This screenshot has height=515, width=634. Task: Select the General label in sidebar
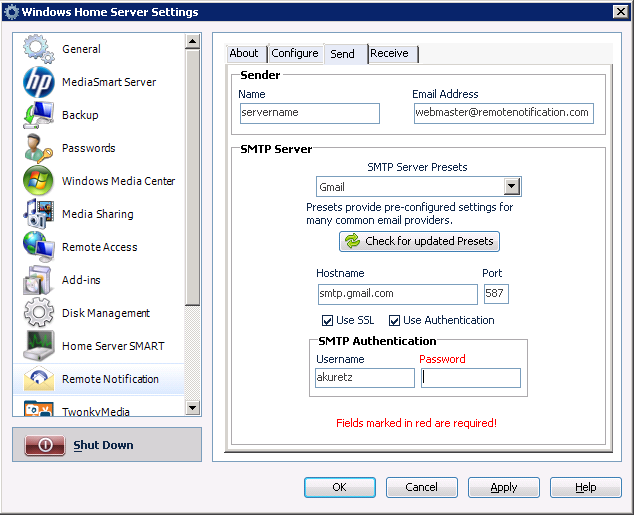[x=81, y=49]
